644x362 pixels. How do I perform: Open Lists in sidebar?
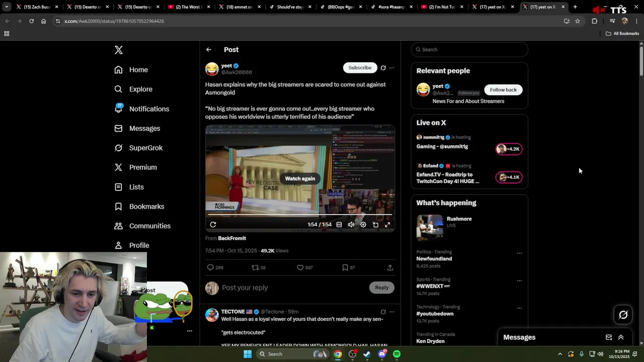coord(129,187)
